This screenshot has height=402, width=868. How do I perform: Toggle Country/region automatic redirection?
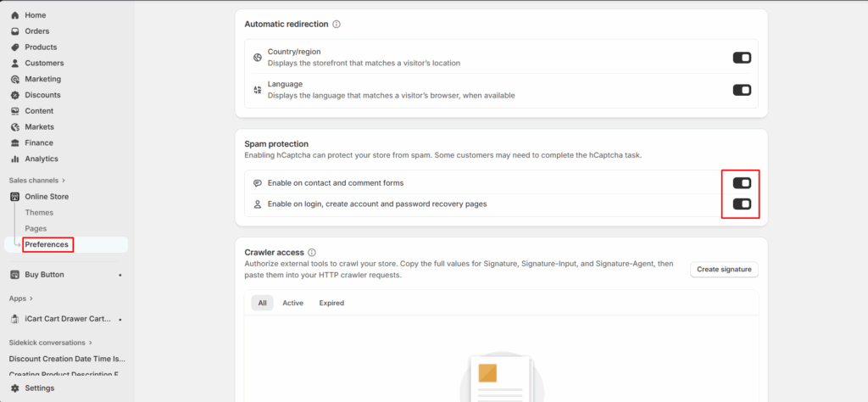click(x=742, y=58)
